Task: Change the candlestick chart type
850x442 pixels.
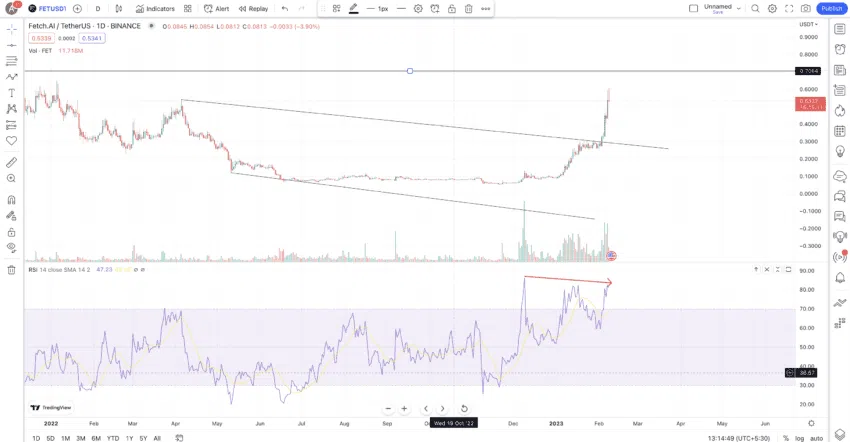Action: pyautogui.click(x=119, y=9)
